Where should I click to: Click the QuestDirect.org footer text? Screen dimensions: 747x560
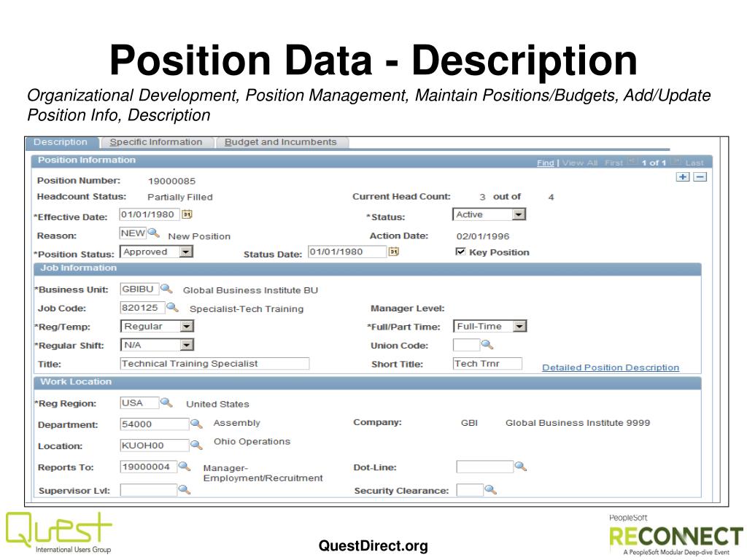(x=373, y=545)
